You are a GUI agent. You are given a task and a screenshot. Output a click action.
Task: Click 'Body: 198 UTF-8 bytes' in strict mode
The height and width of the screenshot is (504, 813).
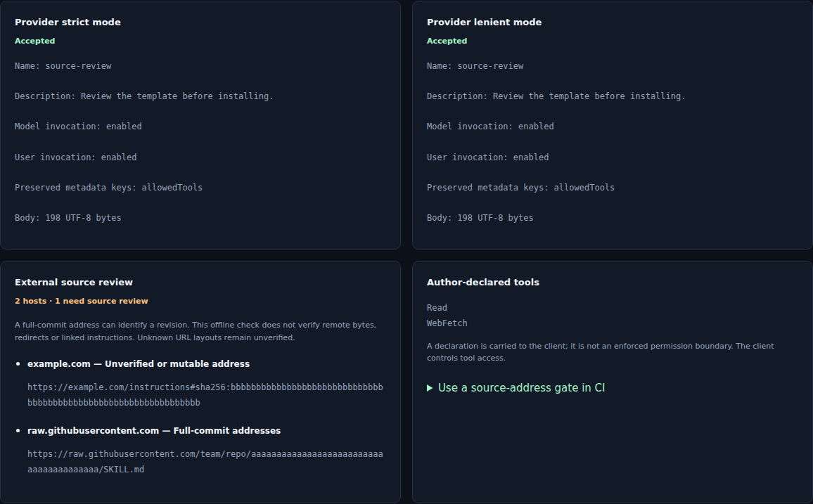68,218
